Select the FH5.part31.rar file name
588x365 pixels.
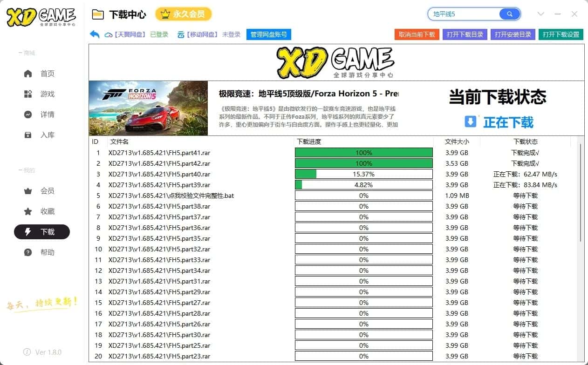click(x=159, y=281)
